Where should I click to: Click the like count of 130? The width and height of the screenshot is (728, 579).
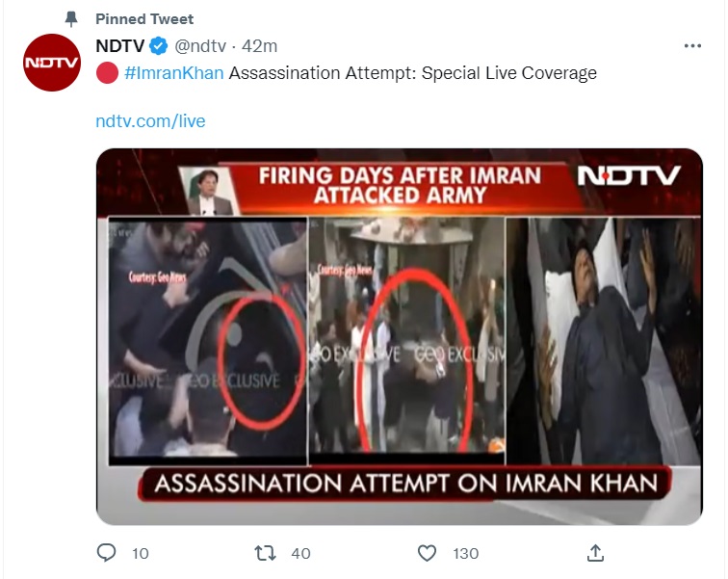click(x=466, y=553)
